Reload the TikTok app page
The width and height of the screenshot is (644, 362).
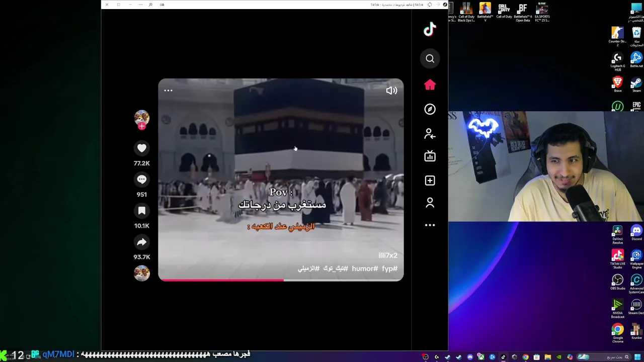tap(429, 5)
